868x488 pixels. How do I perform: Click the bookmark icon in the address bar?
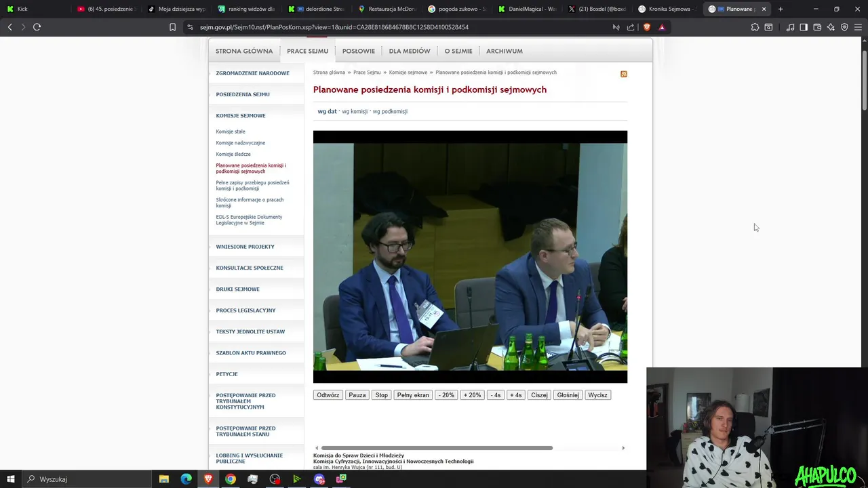click(172, 27)
